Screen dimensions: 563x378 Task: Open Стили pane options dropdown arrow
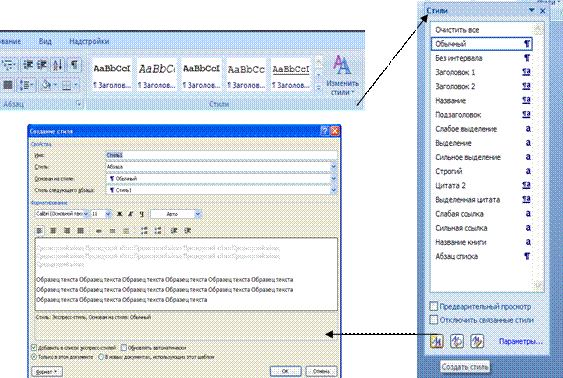click(532, 10)
